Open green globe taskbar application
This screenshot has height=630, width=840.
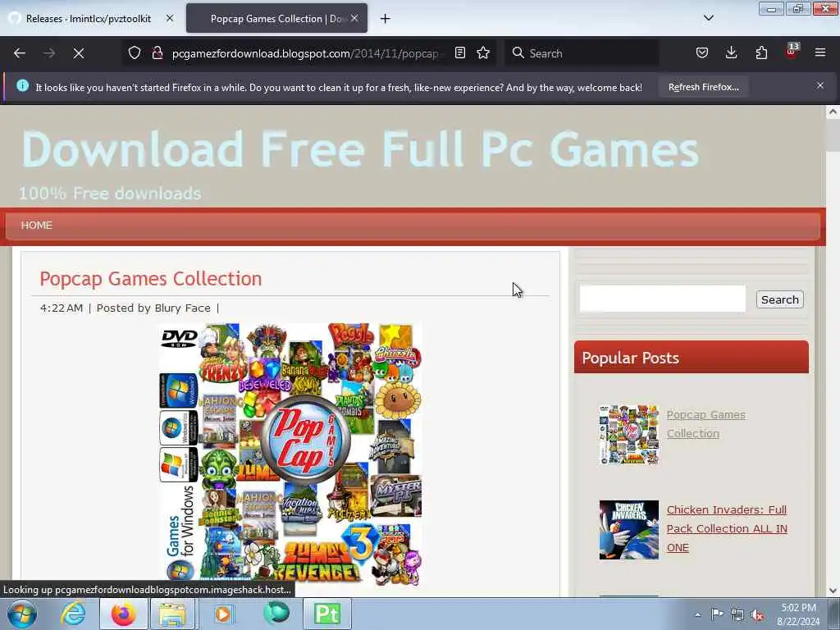tap(276, 613)
